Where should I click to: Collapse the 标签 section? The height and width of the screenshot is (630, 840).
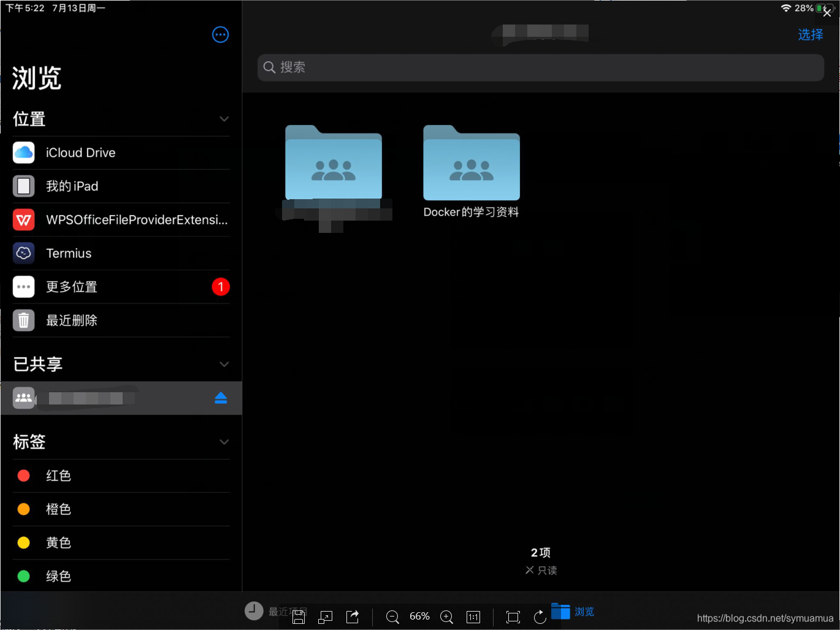coord(224,442)
